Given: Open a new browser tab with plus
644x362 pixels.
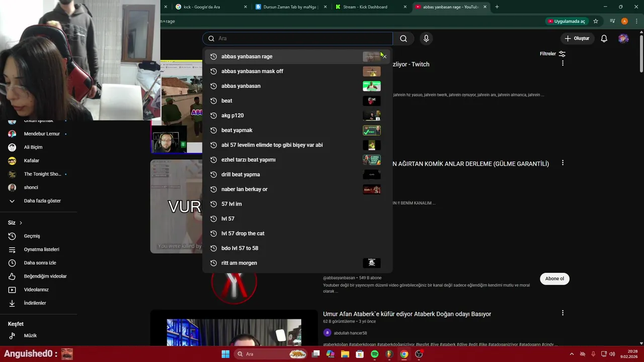Looking at the screenshot, I should tap(497, 7).
